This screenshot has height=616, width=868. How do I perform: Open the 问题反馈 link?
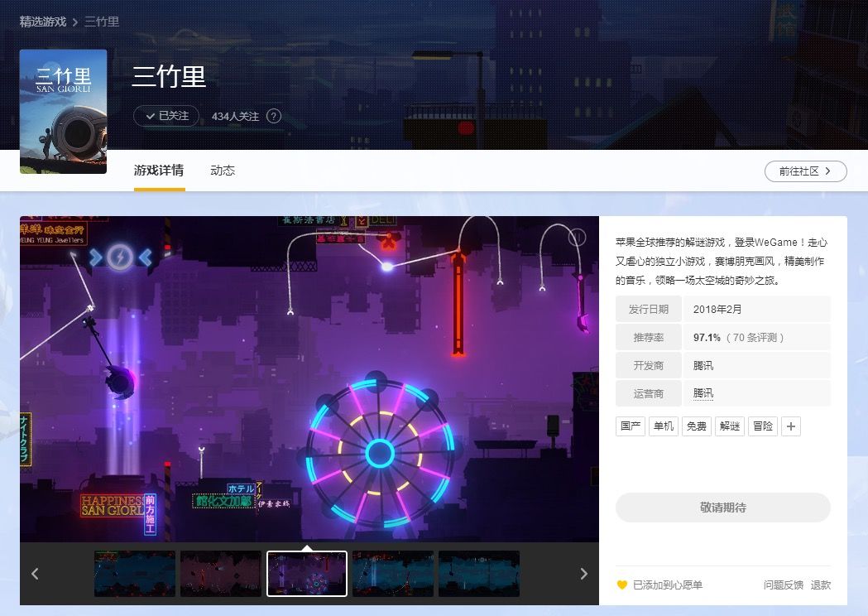[x=784, y=585]
